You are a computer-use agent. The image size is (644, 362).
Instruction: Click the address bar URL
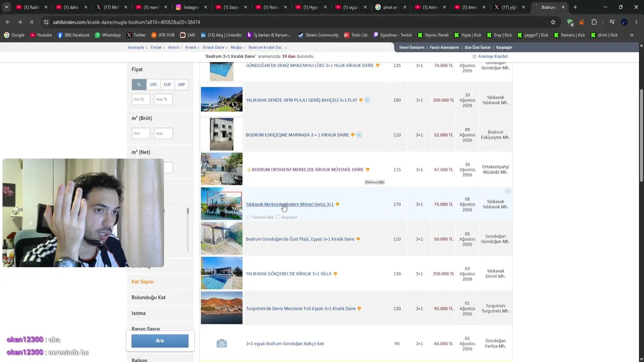coord(126,22)
